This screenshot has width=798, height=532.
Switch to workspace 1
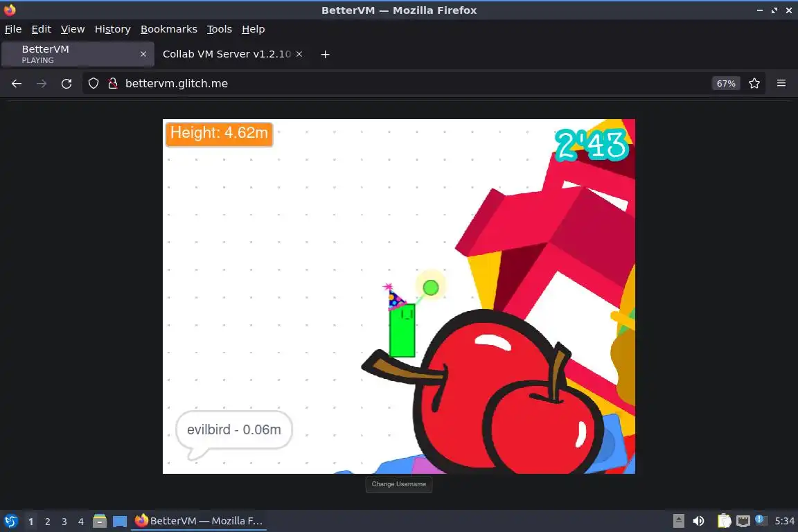[31, 522]
